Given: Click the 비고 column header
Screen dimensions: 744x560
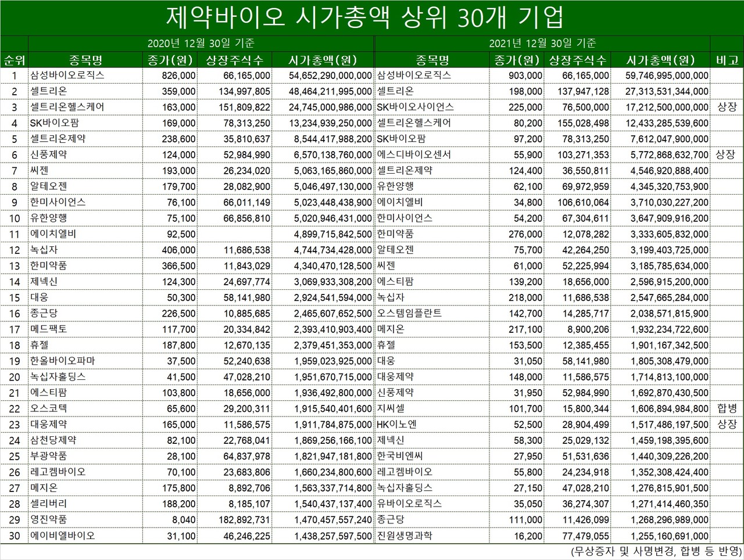Looking at the screenshot, I should 727,60.
